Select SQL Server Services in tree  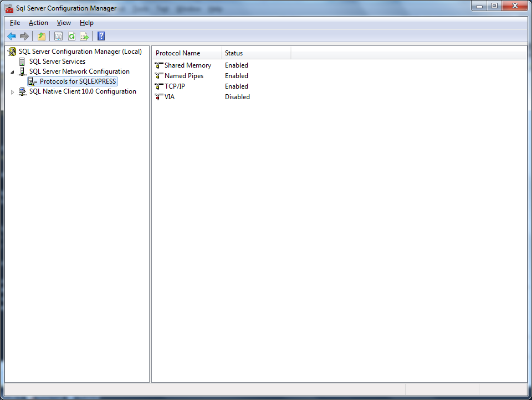tap(57, 61)
